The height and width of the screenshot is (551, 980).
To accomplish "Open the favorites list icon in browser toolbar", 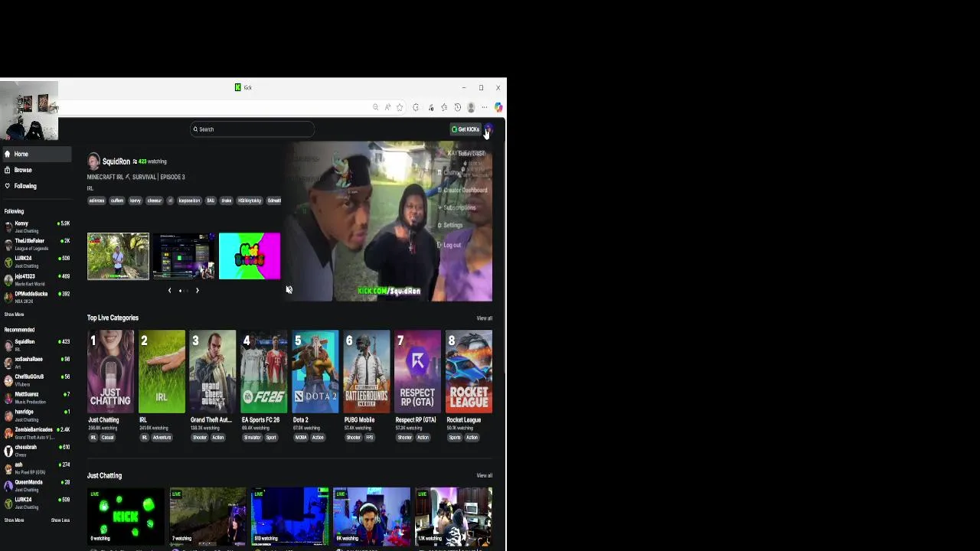I will pyautogui.click(x=444, y=108).
